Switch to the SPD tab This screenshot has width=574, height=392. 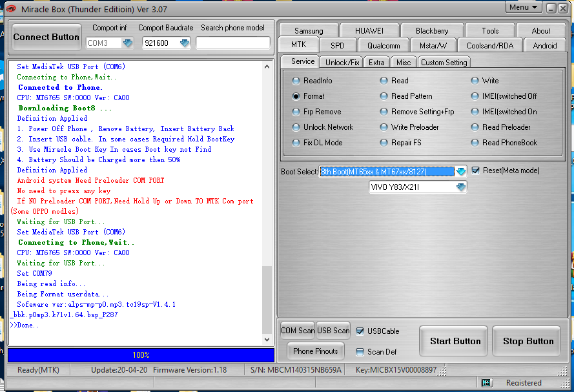pos(338,45)
